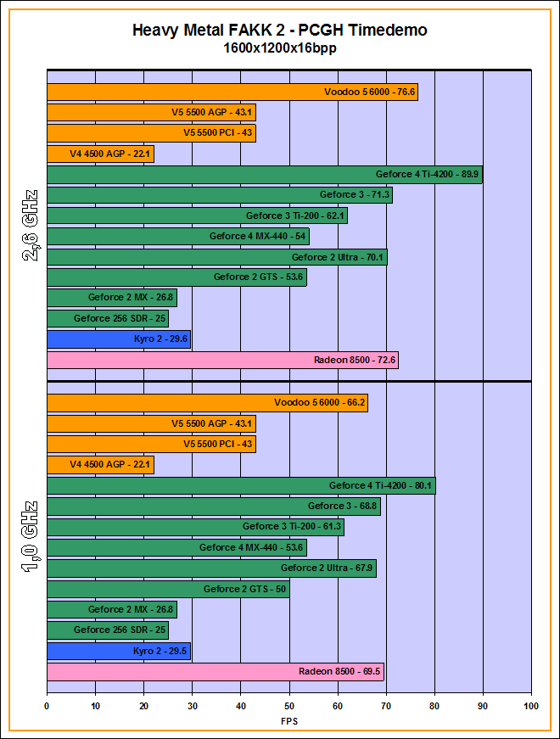Click the Voodoo 5 6000 76.6 bar
560x739 pixels.
[232, 92]
